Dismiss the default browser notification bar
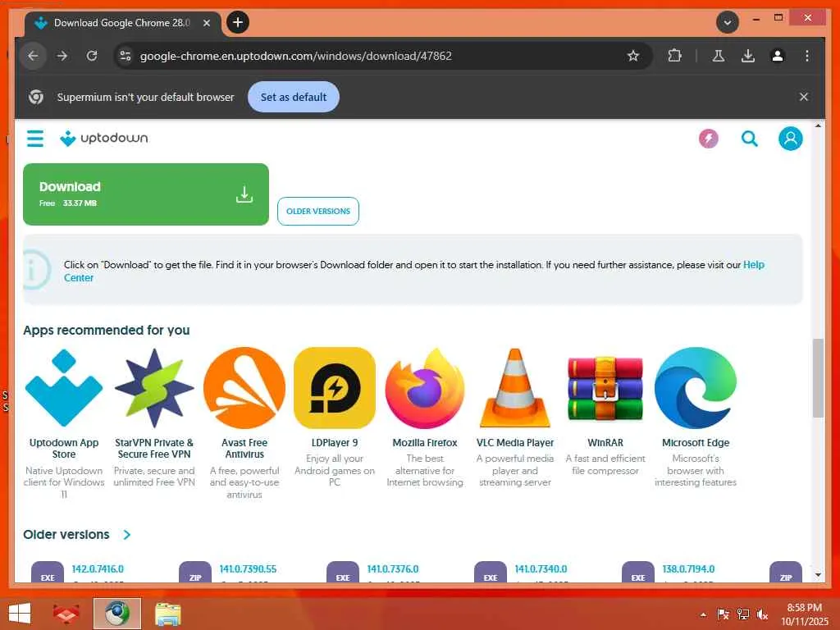Image resolution: width=840 pixels, height=630 pixels. tap(804, 97)
